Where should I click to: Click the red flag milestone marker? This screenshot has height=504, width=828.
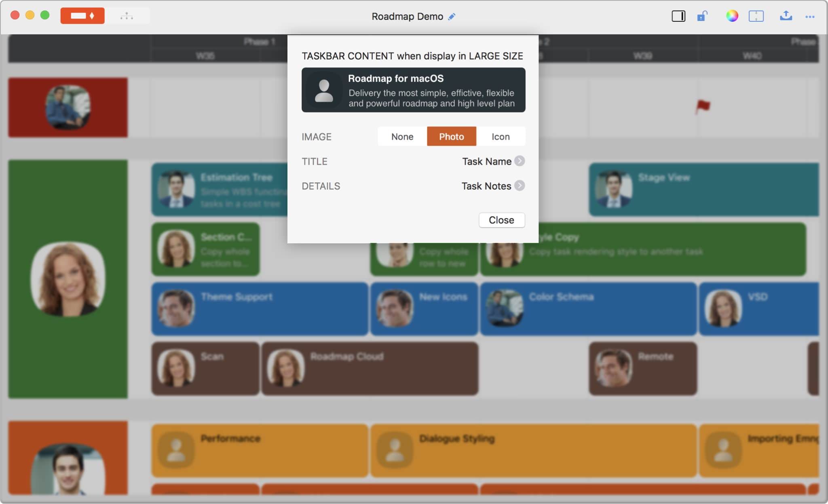pyautogui.click(x=703, y=107)
